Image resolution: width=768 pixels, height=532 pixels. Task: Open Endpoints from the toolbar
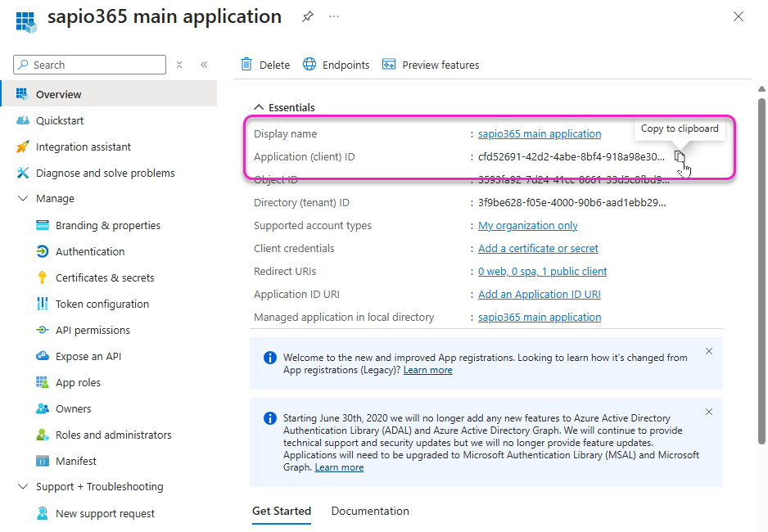337,65
